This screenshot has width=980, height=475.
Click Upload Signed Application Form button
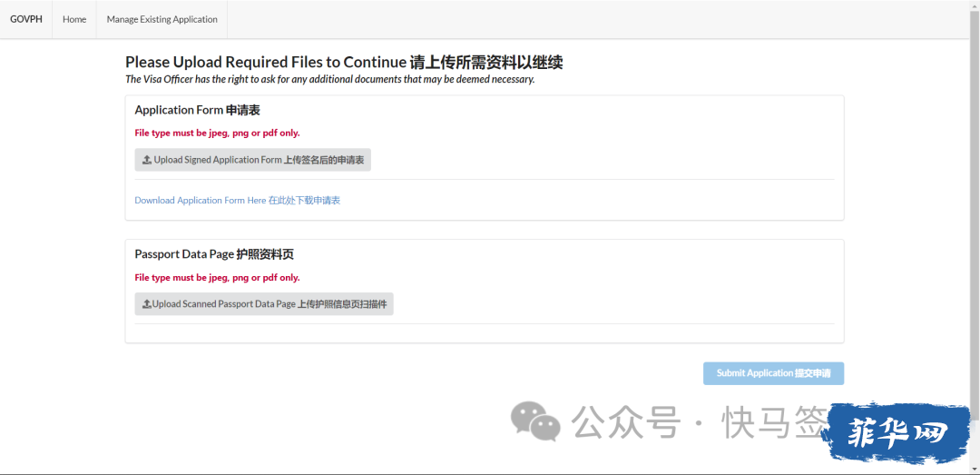tap(253, 160)
